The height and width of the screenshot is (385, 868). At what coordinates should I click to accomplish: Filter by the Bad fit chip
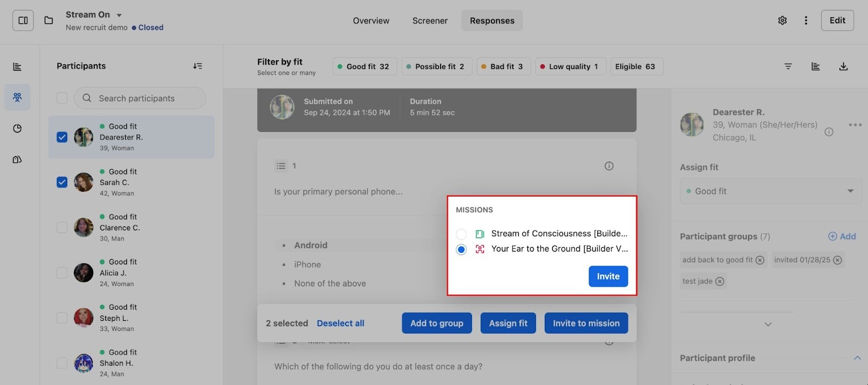point(503,66)
